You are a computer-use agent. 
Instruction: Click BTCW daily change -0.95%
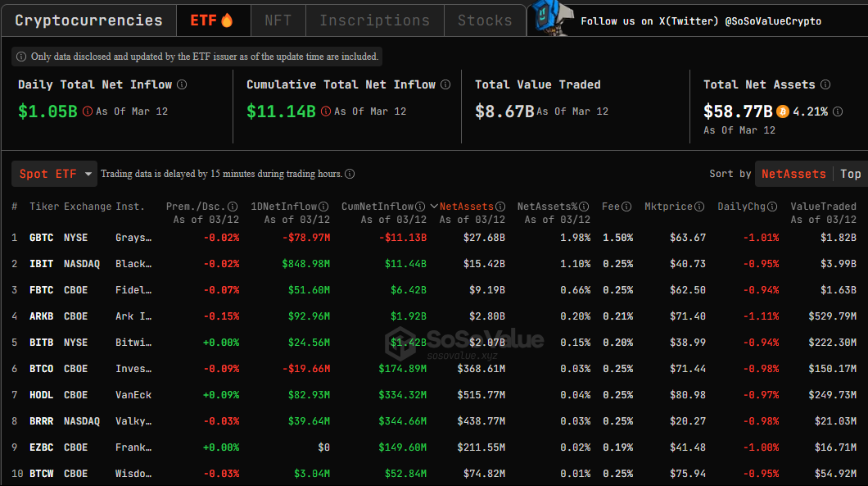pos(762,474)
